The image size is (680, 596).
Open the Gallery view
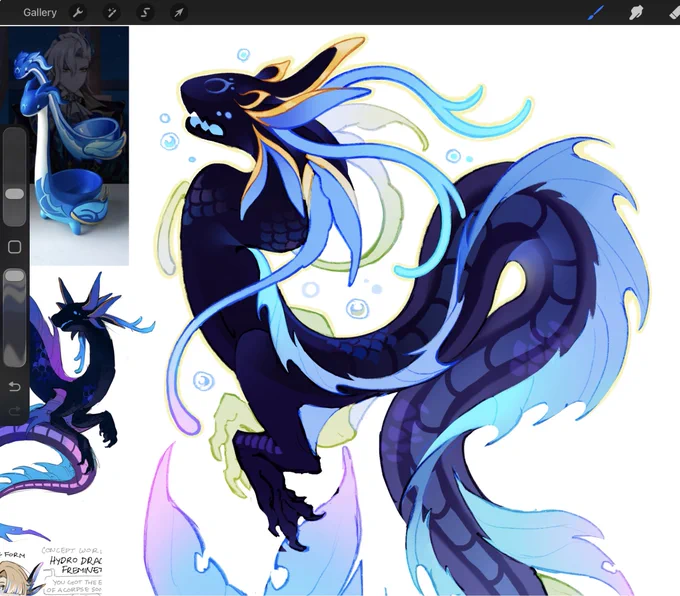40,13
